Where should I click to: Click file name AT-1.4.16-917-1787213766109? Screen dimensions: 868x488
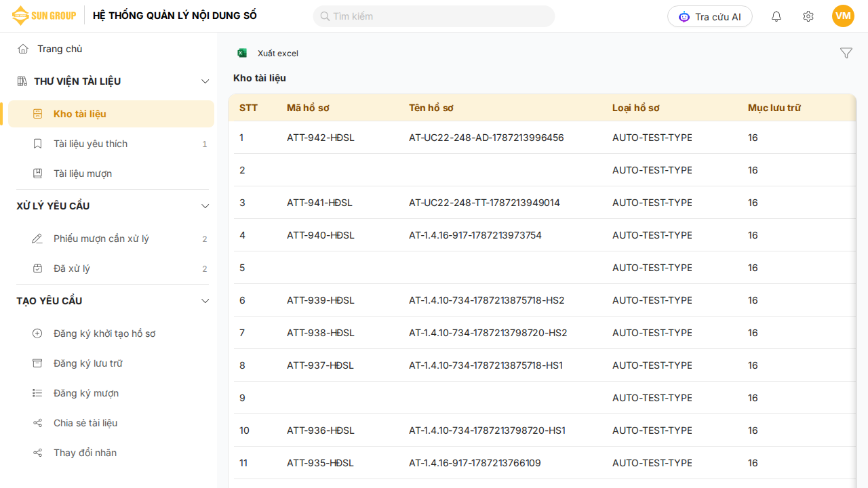click(475, 463)
